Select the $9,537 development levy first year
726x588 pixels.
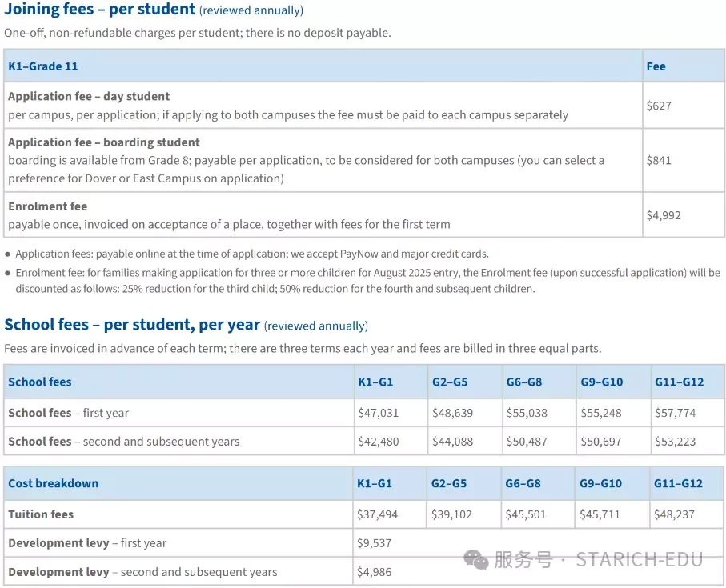[x=374, y=542]
